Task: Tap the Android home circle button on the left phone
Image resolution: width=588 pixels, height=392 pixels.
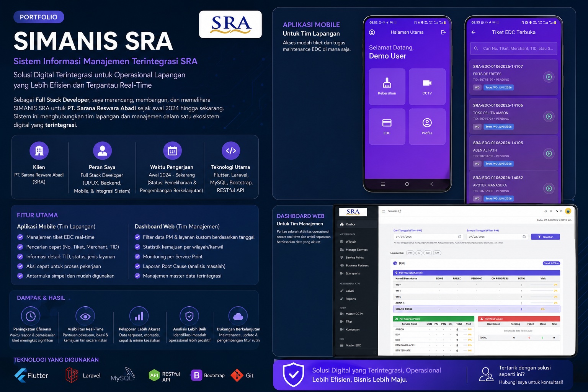Action: [407, 184]
